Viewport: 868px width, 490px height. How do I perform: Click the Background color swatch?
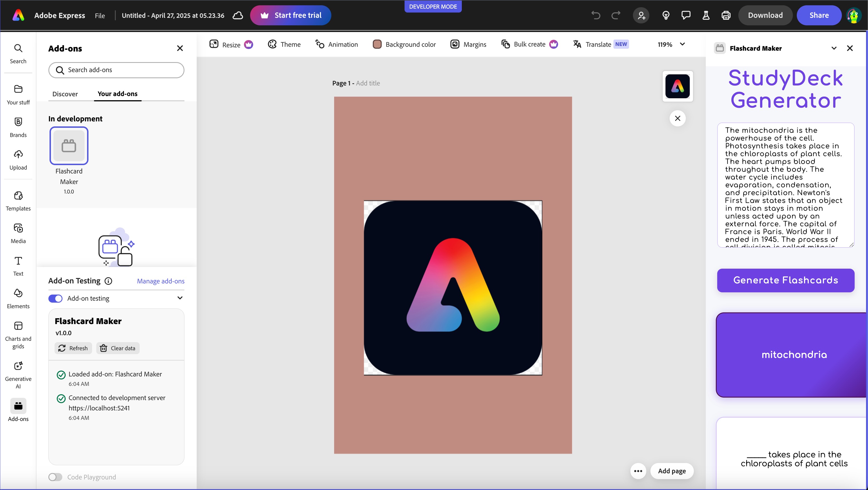377,45
